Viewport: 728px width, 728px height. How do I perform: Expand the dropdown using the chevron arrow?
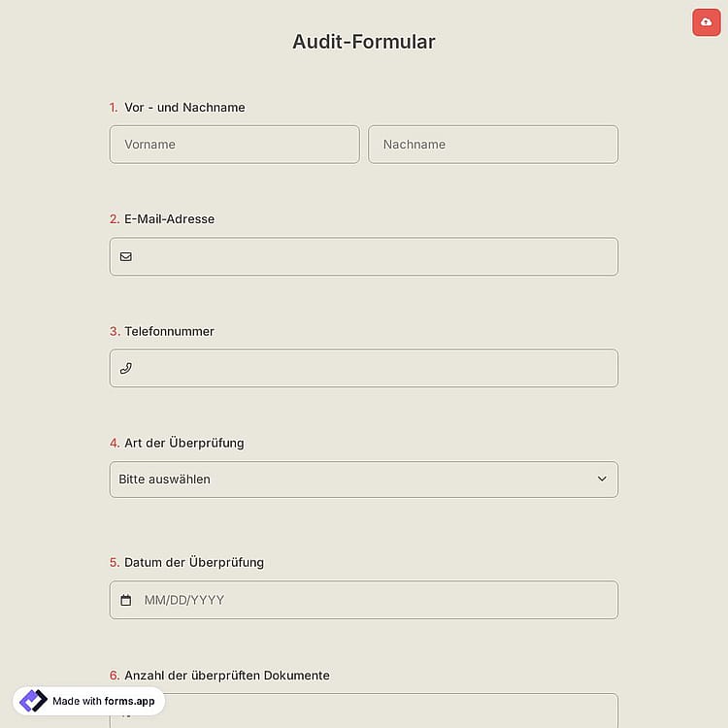tap(602, 479)
